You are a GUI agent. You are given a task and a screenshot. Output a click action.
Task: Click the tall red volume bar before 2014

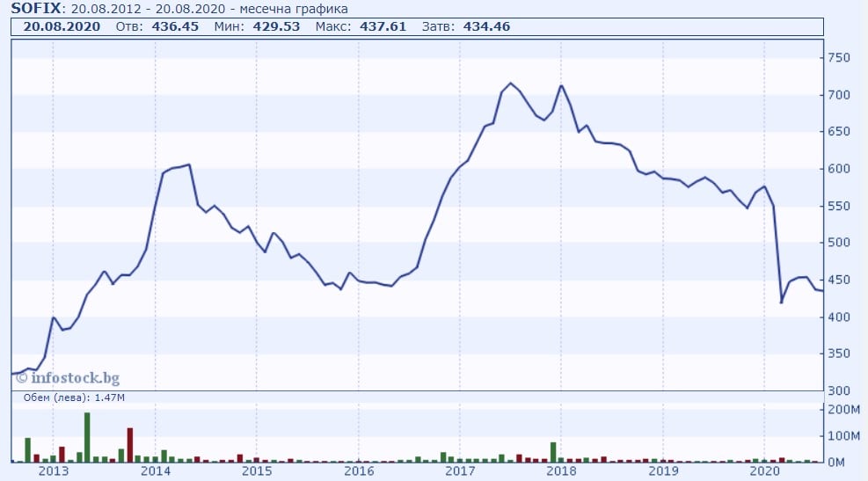[130, 445]
